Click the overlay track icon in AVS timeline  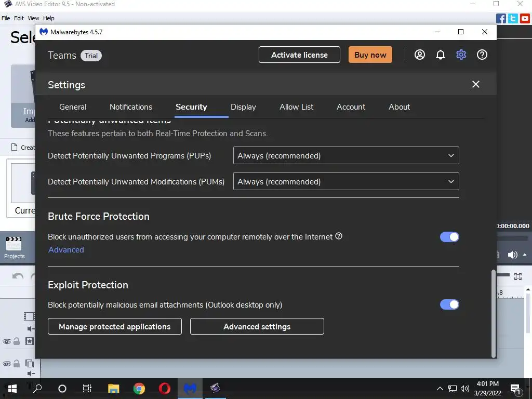click(30, 363)
